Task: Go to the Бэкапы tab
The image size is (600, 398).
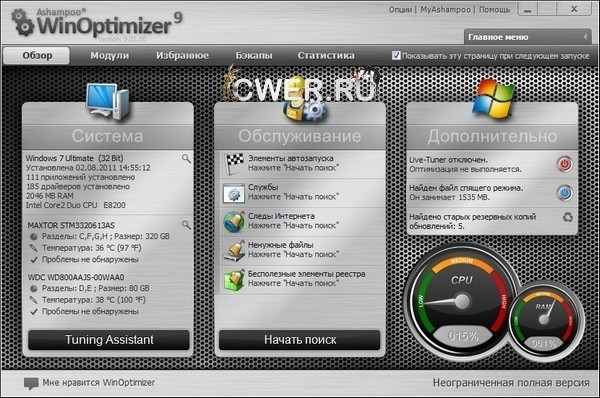Action: (254, 55)
